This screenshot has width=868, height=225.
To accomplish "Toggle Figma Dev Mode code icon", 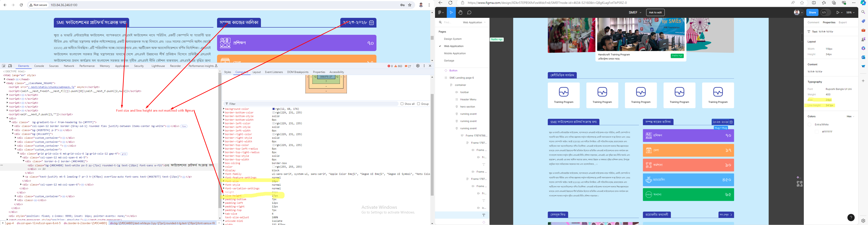I will click(824, 12).
